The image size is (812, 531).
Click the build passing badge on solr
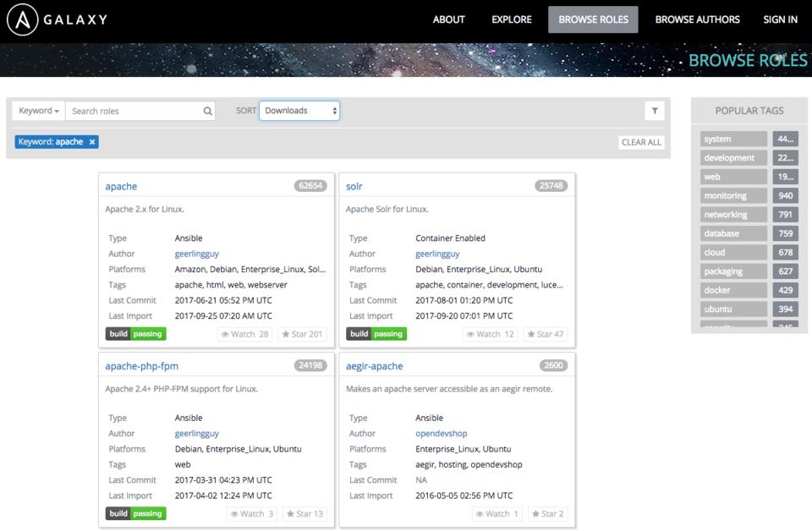(x=376, y=334)
